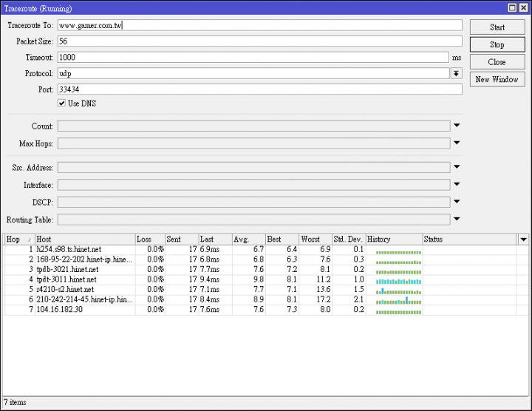Stop the running traceroute
Screen dimensions: 532x411
[497, 44]
